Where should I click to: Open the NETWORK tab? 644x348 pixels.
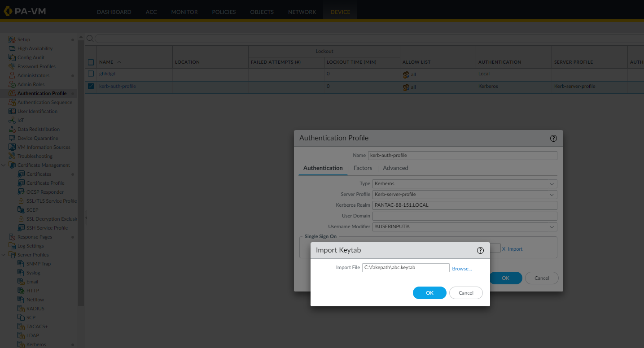(302, 12)
